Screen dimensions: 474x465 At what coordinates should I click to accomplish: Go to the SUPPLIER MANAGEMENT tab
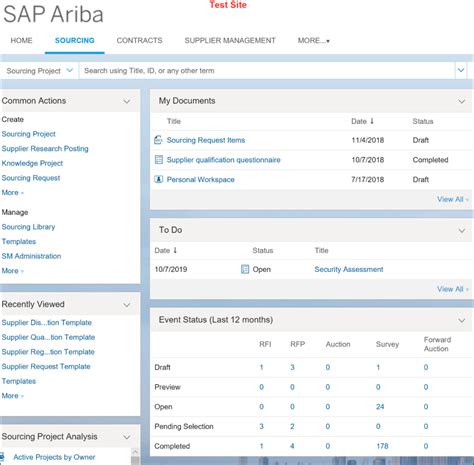230,40
